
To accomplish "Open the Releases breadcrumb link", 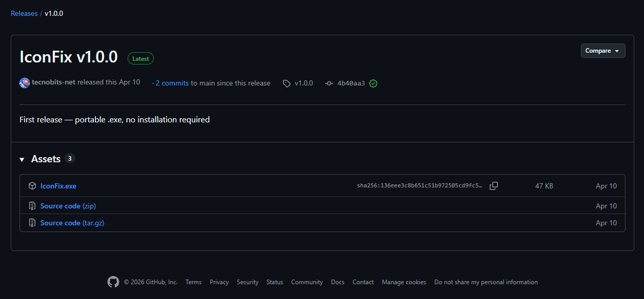I will tap(25, 14).
